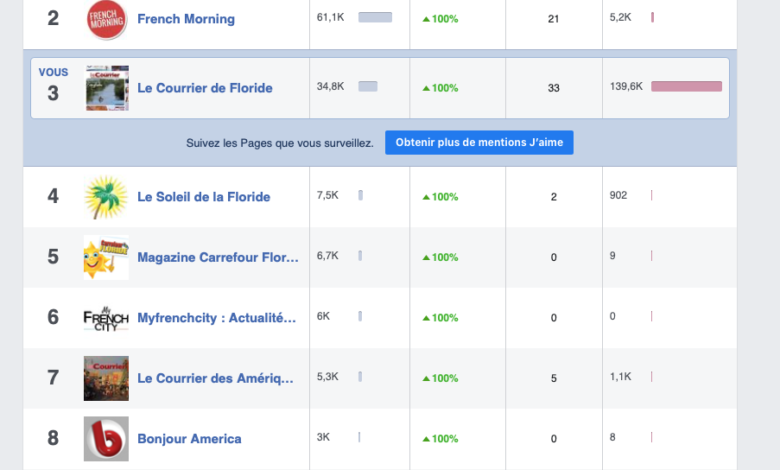The image size is (780, 470).
Task: Open Le Courrier des Amériq… link
Action: click(x=215, y=378)
